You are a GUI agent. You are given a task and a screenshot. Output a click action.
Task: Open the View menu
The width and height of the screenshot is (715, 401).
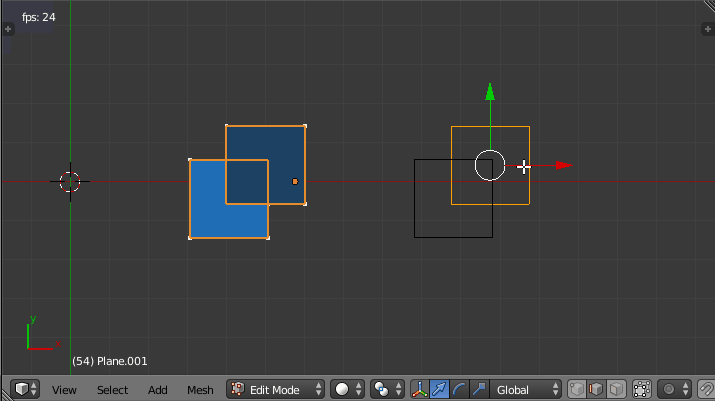click(64, 390)
